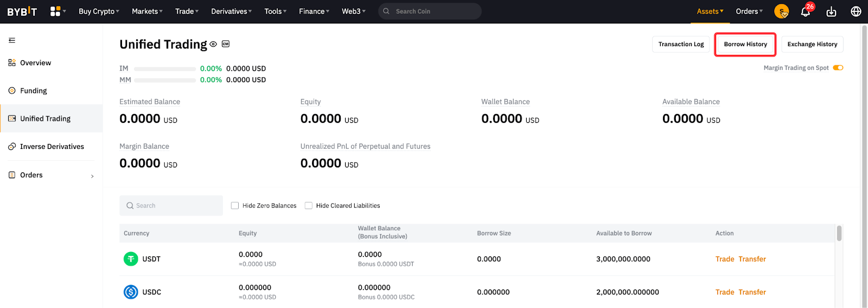Viewport: 868px width, 308px height.
Task: Collapse the sidebar menu icon
Action: pos(12,40)
